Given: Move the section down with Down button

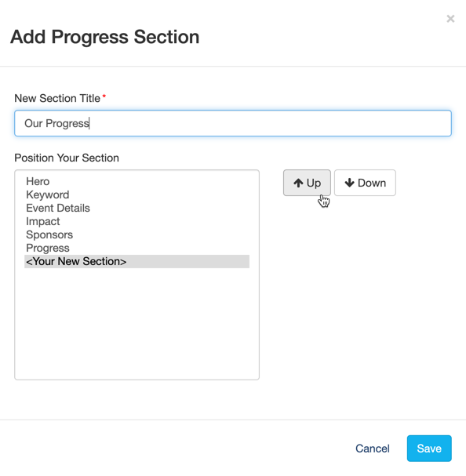Looking at the screenshot, I should pyautogui.click(x=365, y=183).
